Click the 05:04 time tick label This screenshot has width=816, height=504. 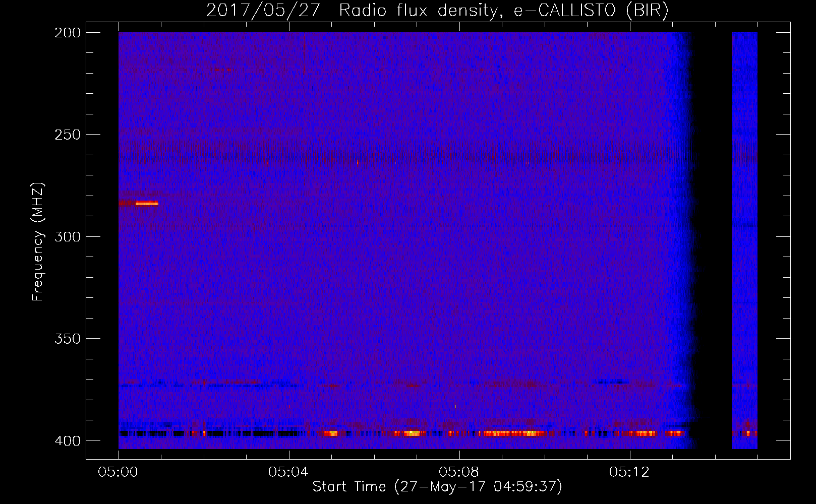click(288, 472)
